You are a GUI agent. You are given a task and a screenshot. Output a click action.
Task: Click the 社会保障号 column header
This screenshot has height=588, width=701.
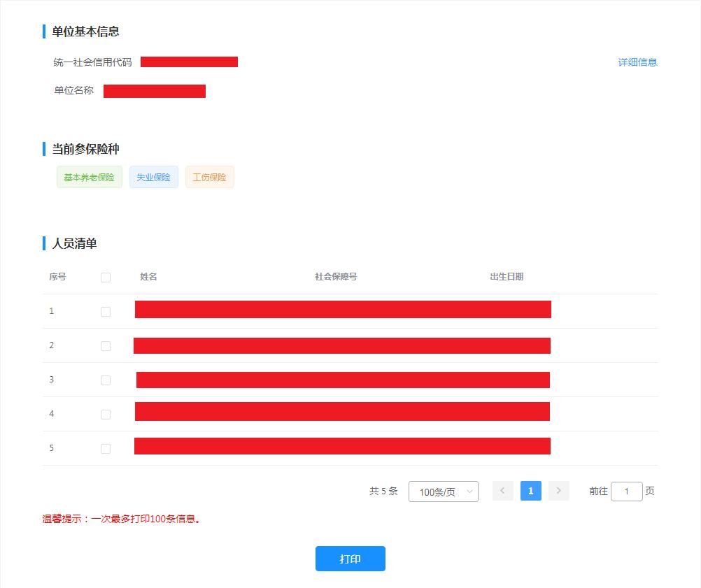coord(335,277)
